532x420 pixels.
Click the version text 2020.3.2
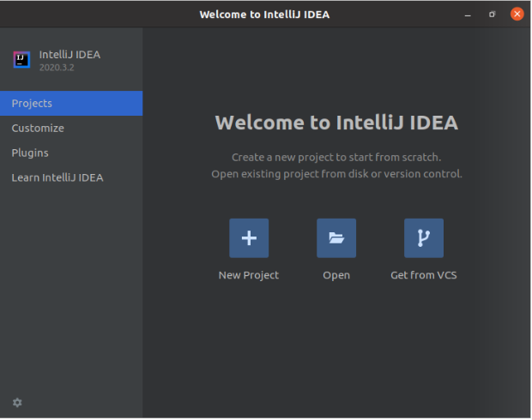pyautogui.click(x=57, y=68)
